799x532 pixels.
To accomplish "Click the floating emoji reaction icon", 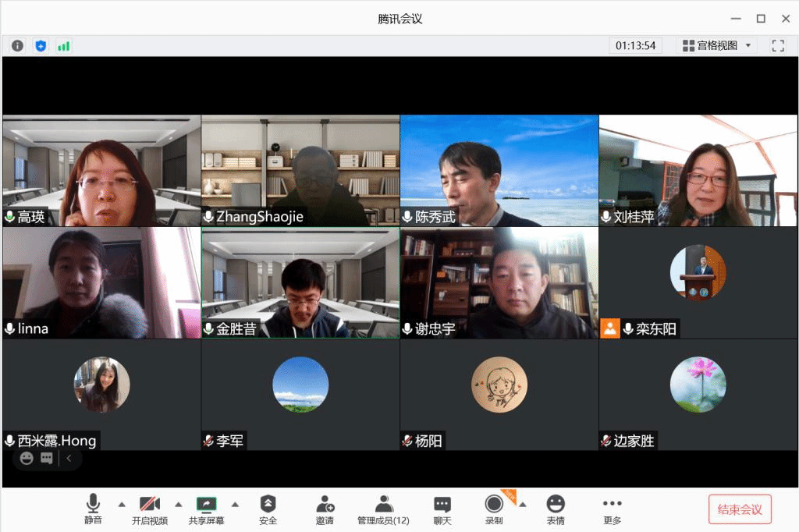I will [x=27, y=458].
